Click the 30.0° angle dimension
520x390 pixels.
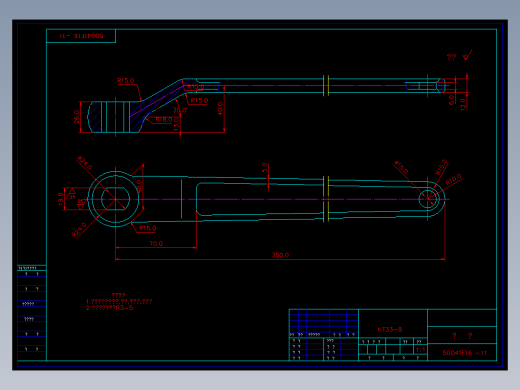tap(180, 110)
